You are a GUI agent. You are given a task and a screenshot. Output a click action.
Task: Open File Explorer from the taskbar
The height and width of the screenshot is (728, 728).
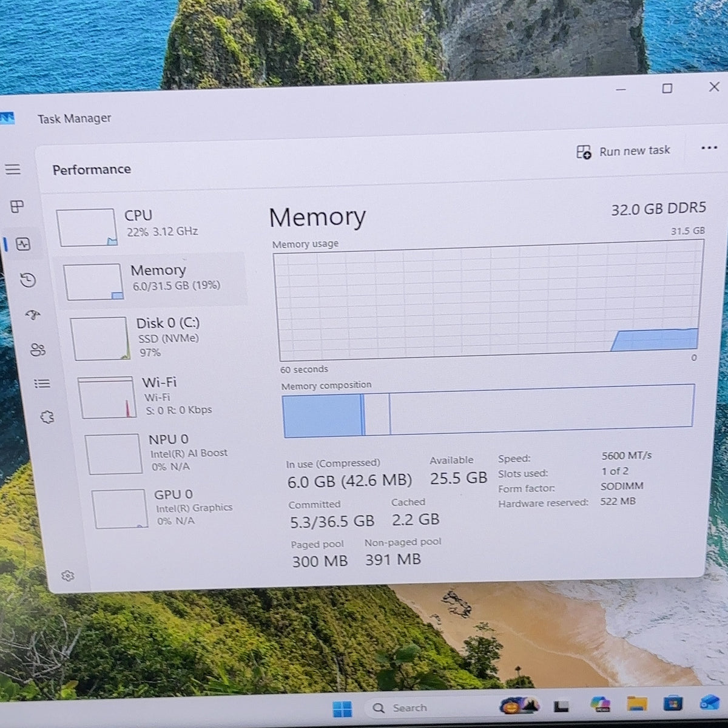coord(637,704)
